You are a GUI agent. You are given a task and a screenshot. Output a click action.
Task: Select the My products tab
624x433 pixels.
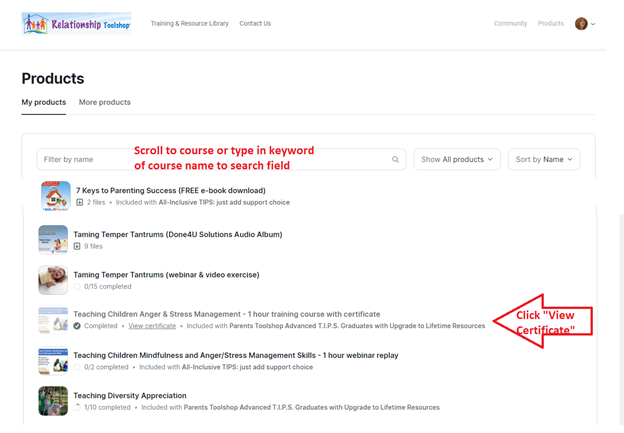44,102
